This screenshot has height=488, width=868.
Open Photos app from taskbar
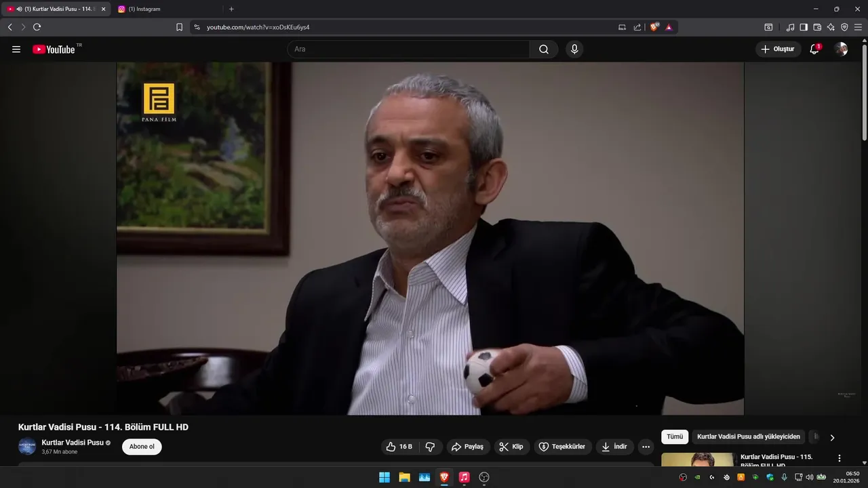click(x=425, y=477)
